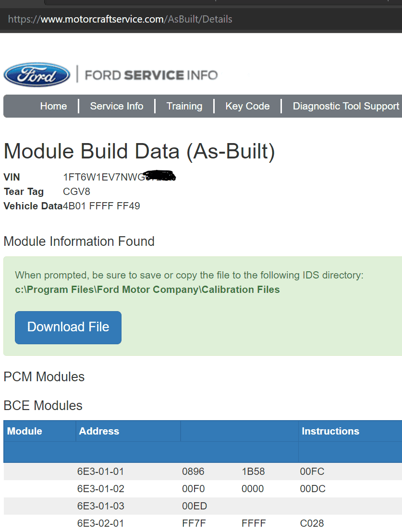Select the Key Code menu item

click(x=247, y=106)
